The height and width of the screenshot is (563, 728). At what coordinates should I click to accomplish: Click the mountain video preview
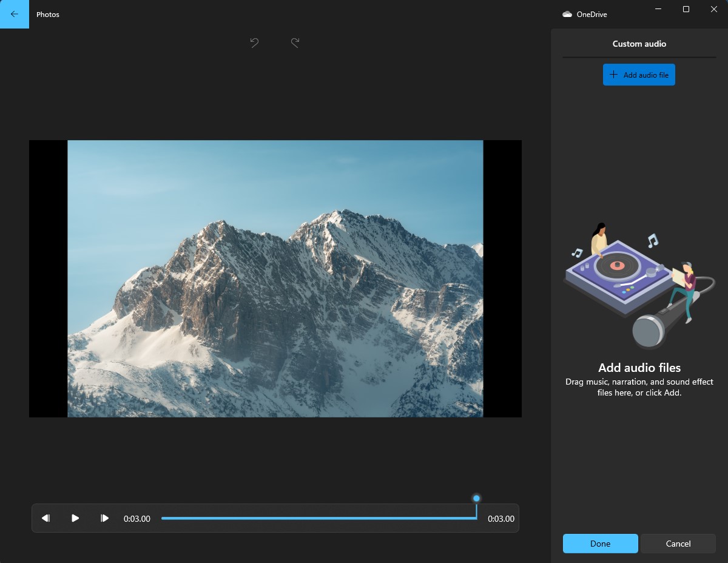(275, 278)
